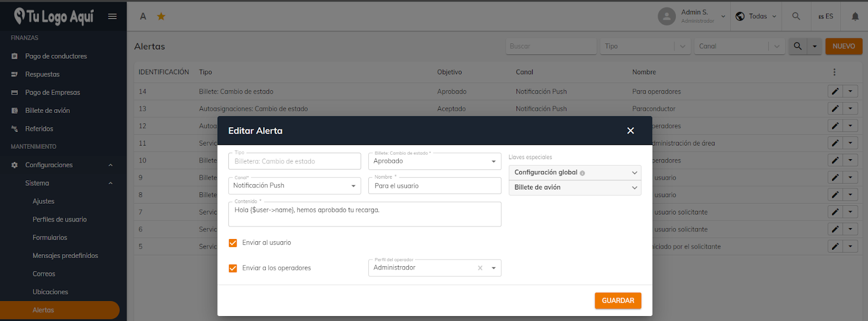Click the globe icon beside Todas
Image resolution: width=868 pixels, height=321 pixels.
740,16
